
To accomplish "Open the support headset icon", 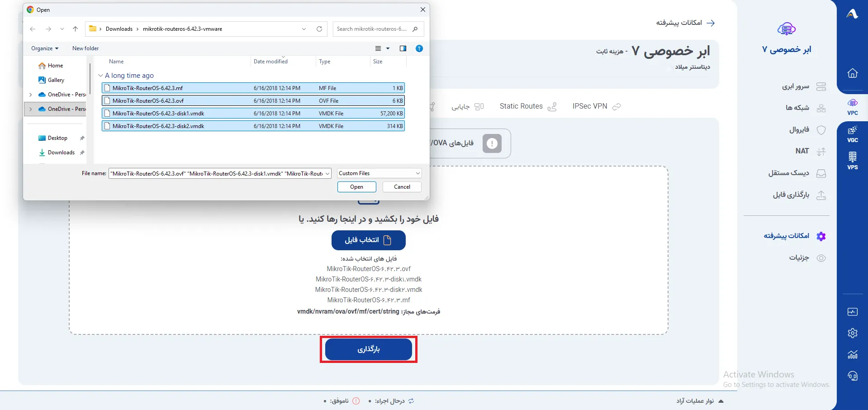I will (852, 376).
